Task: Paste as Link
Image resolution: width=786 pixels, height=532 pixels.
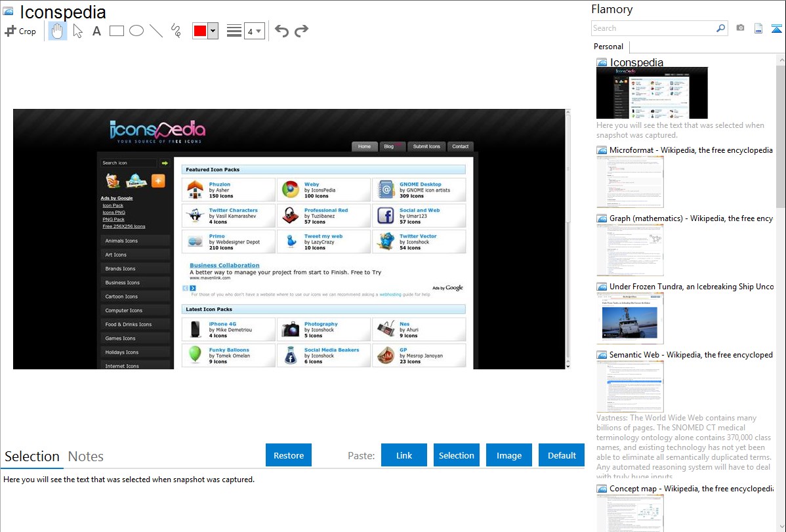Action: coord(404,455)
